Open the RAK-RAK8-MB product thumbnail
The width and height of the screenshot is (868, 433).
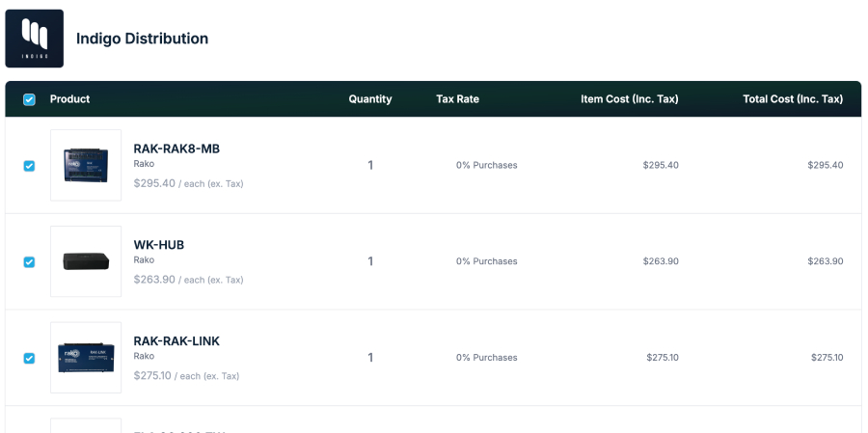click(86, 165)
